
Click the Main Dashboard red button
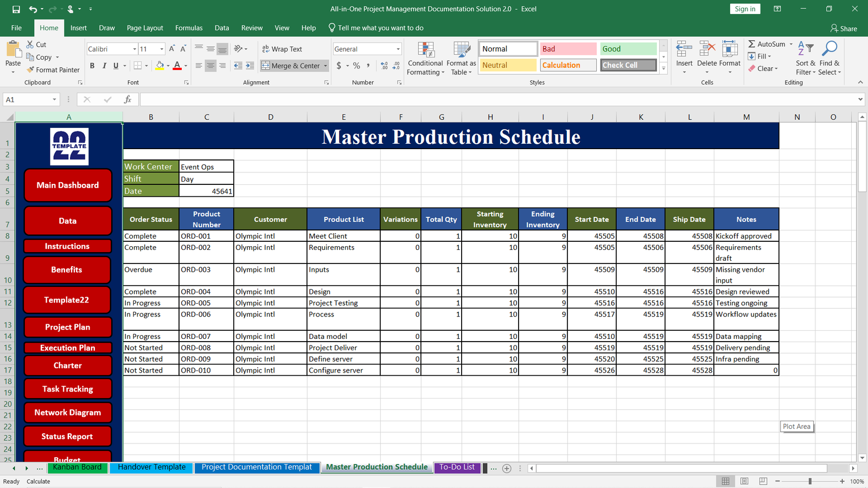coord(68,185)
